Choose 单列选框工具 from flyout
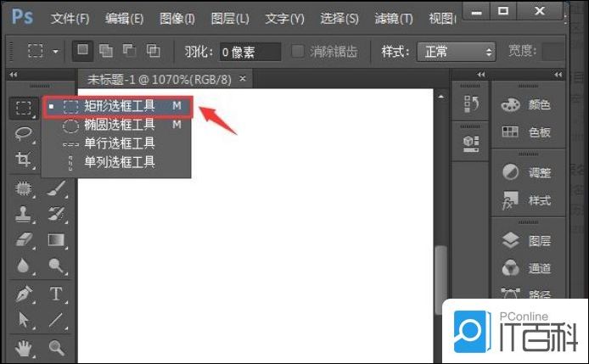This screenshot has width=589, height=364. (118, 162)
